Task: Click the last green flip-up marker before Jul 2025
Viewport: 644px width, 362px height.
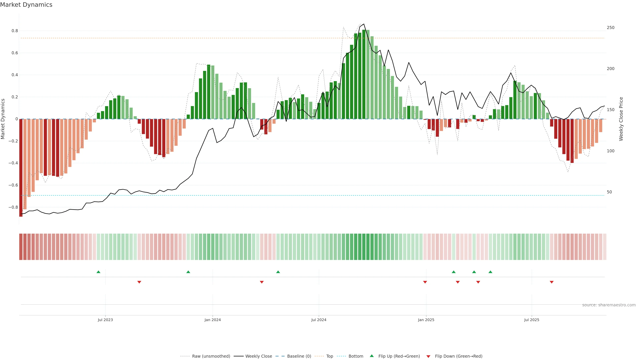Action: click(490, 272)
